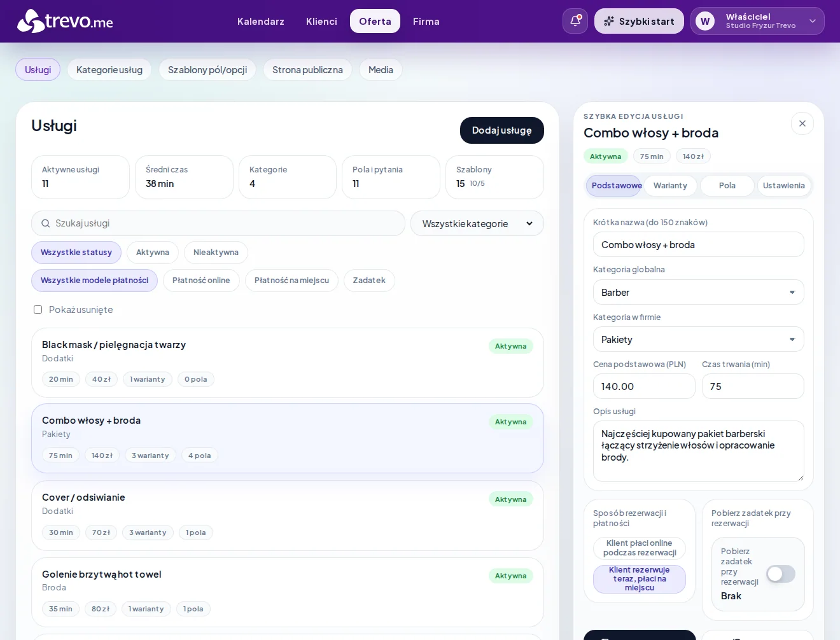Open the Oferta menu
Screen dimensions: 840x640
coord(375,21)
